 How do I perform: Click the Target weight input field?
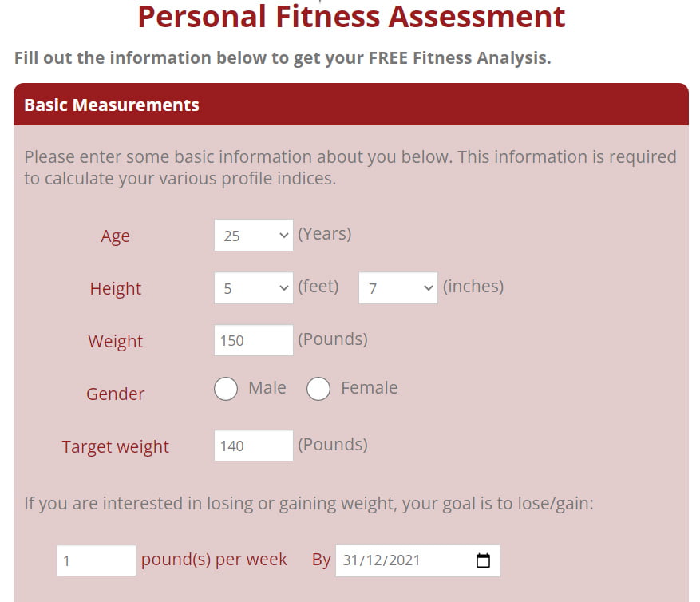coord(254,446)
